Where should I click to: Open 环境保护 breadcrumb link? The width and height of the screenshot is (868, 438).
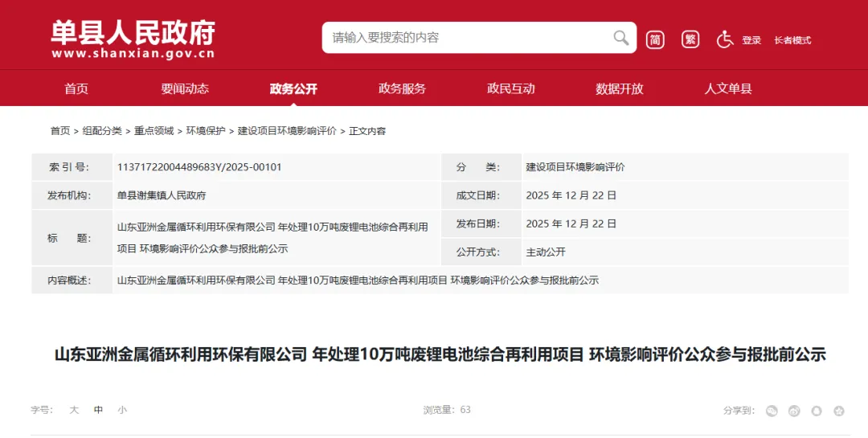(x=206, y=131)
